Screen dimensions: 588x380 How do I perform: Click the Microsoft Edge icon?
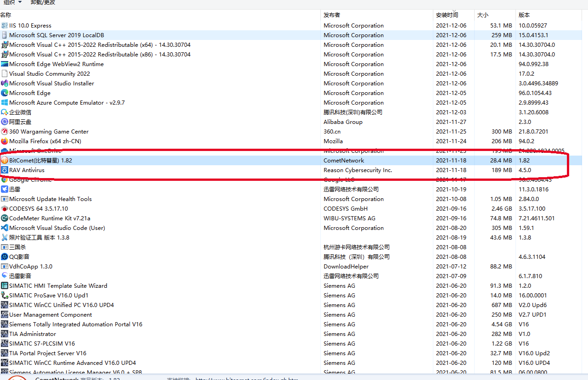click(x=5, y=93)
